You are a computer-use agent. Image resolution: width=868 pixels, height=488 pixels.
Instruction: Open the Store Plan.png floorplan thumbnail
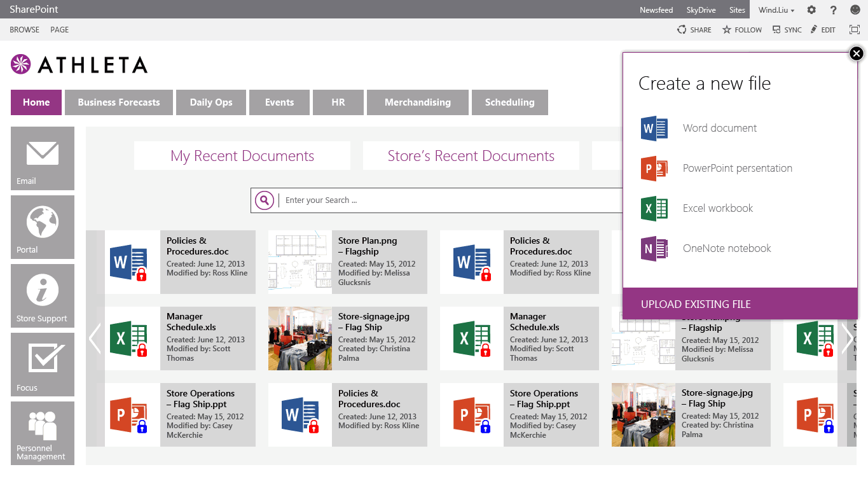click(x=300, y=262)
